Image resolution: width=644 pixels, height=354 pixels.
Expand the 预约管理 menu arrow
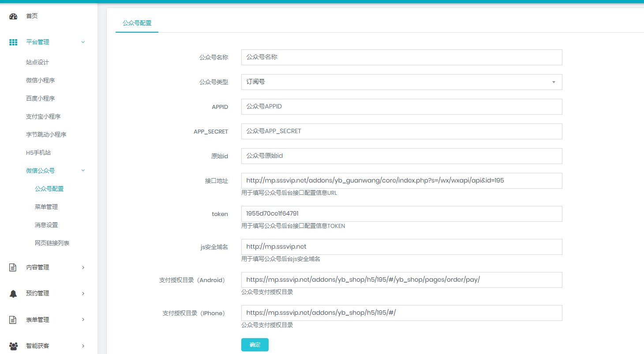83,294
